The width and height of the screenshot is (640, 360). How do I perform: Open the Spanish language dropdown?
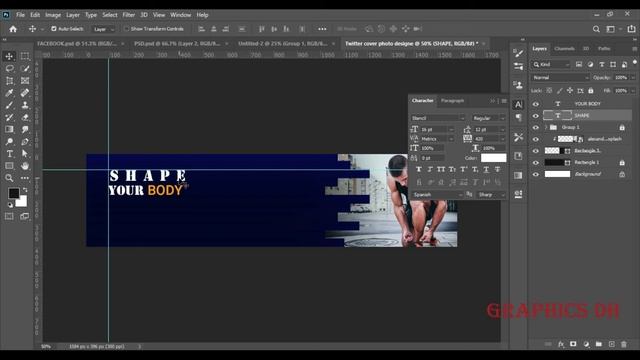pos(437,195)
